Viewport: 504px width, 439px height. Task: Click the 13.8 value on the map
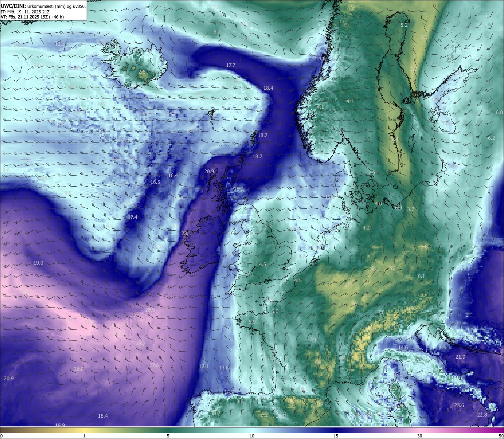pos(224,367)
